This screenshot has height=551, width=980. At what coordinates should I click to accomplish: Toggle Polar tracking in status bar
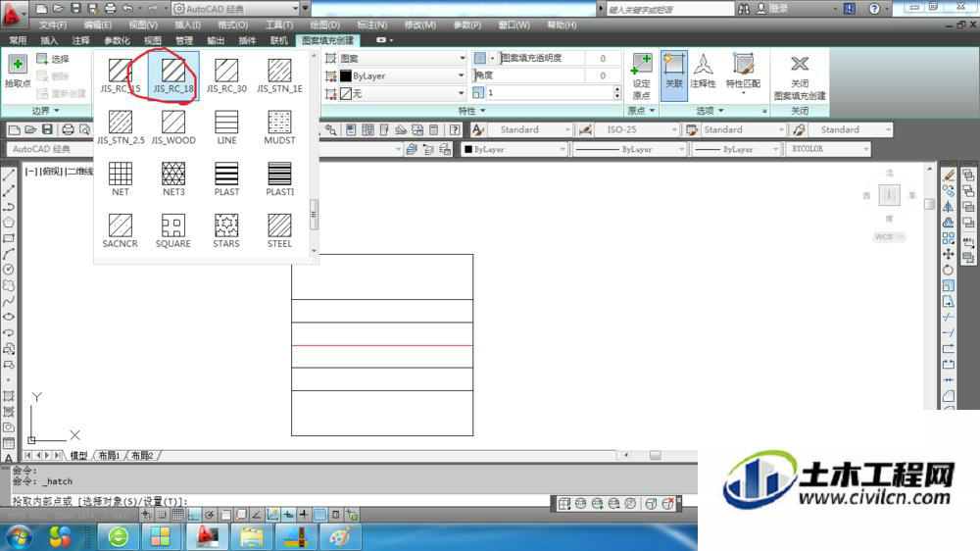(x=210, y=515)
